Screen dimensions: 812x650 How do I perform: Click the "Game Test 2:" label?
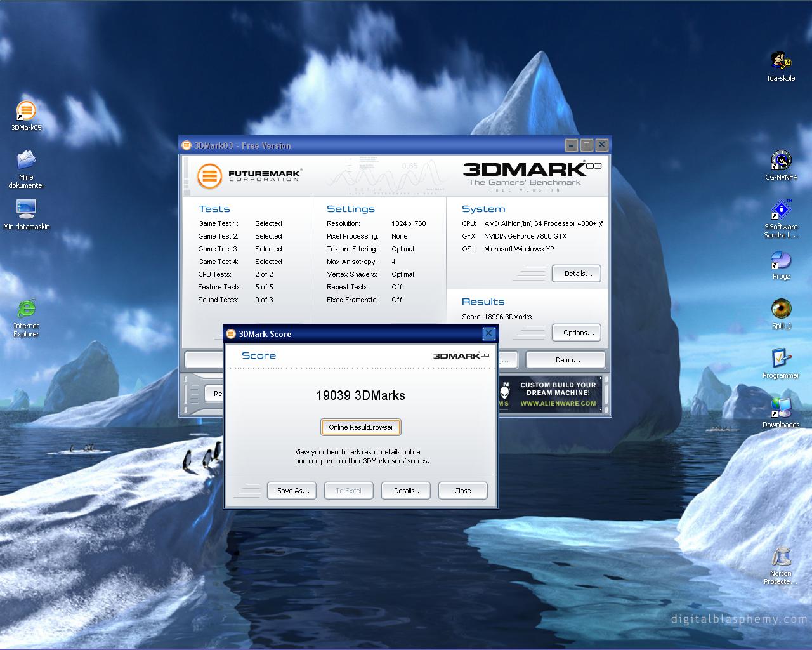click(218, 236)
